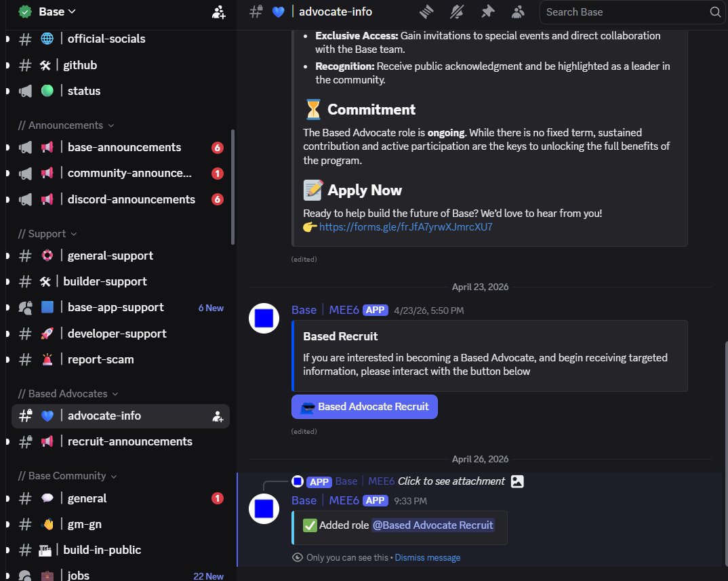This screenshot has height=581, width=728.
Task: Click the Based Advocate Recruit button
Action: [365, 407]
